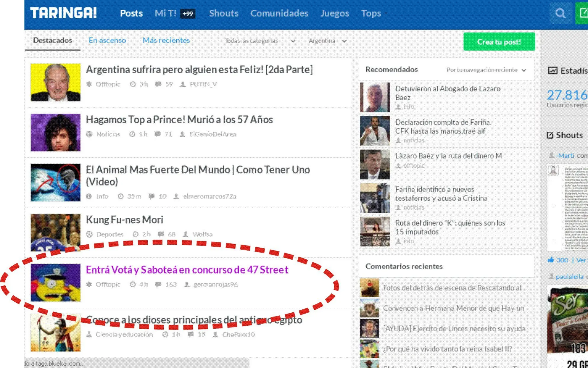Switch to the En ascenso tab
Screen dimensions: 588x368
click(x=107, y=40)
